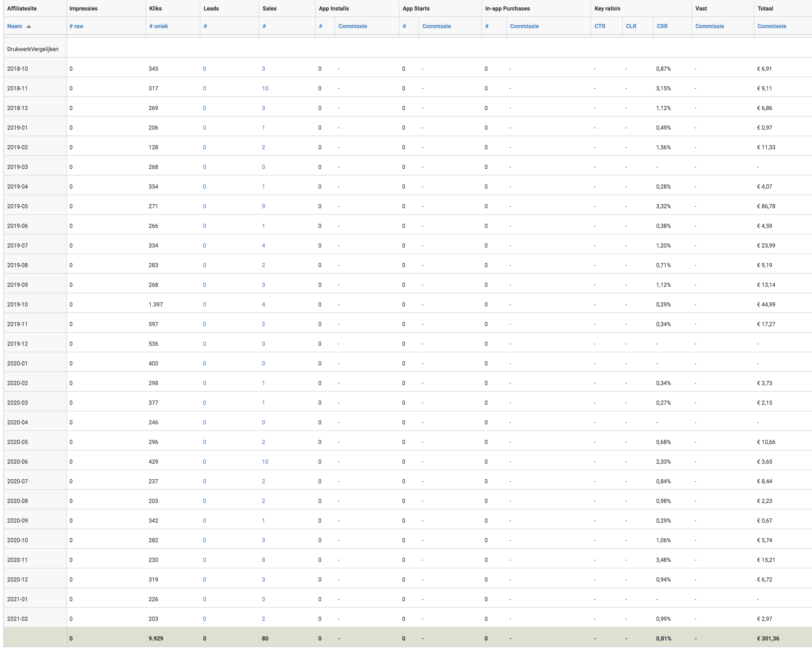
Task: Select the € 86,78 commission value
Action: [766, 206]
